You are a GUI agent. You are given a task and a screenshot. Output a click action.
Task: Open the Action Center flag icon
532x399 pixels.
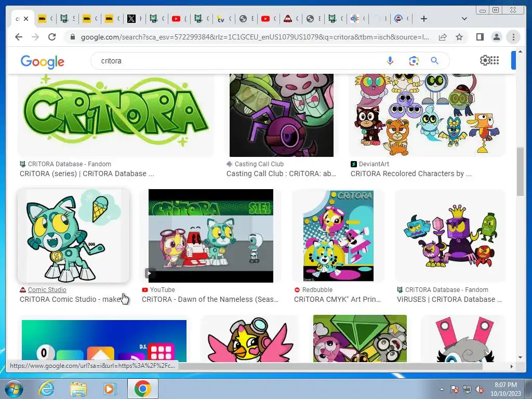click(x=455, y=389)
